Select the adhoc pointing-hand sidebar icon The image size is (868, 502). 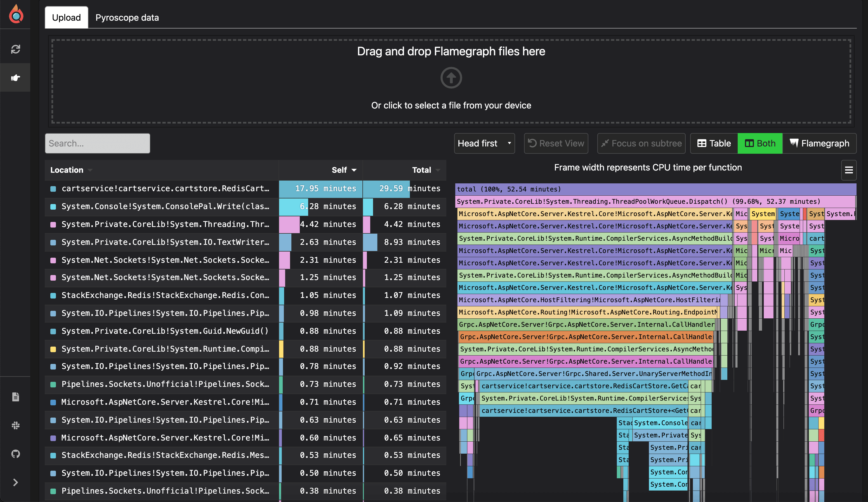(15, 77)
